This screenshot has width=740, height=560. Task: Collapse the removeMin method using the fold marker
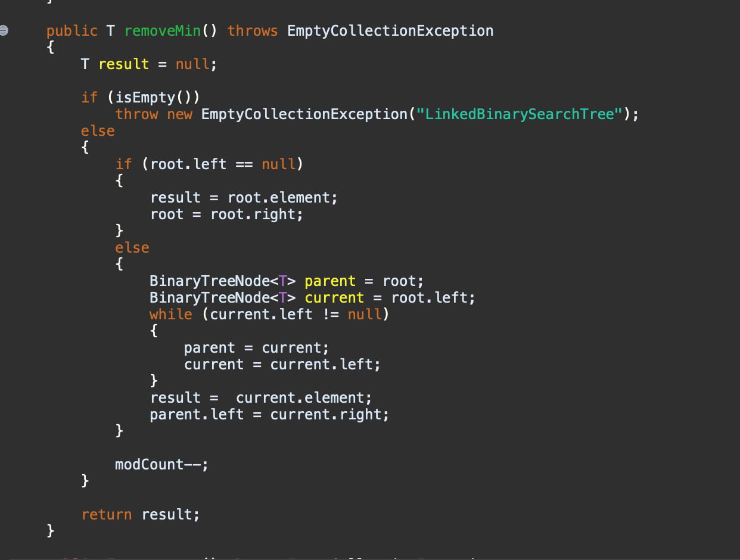(x=4, y=29)
